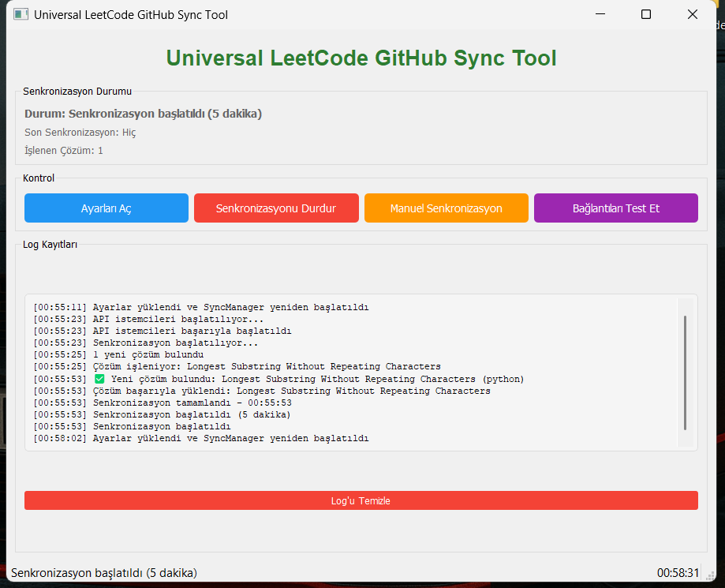Select the 'Senkronizasyon tamamlandı' log entry
725x588 pixels.
pos(197,402)
